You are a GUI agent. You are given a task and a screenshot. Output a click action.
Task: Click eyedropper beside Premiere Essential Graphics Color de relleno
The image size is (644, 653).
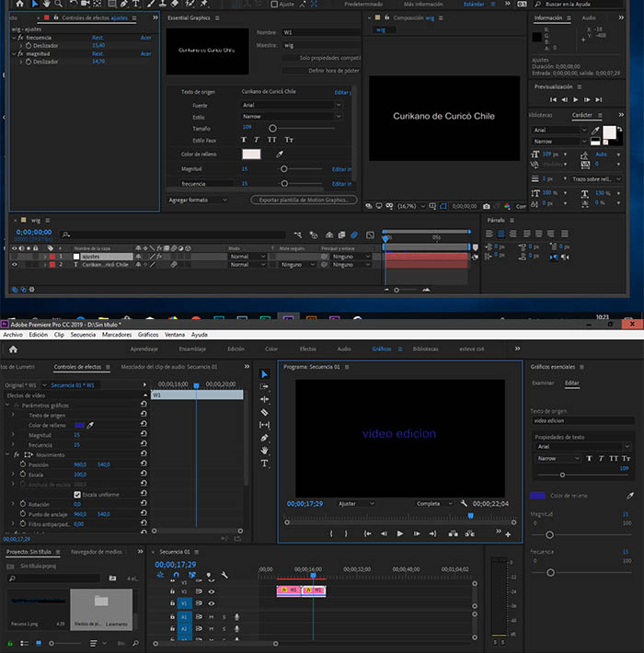point(630,496)
